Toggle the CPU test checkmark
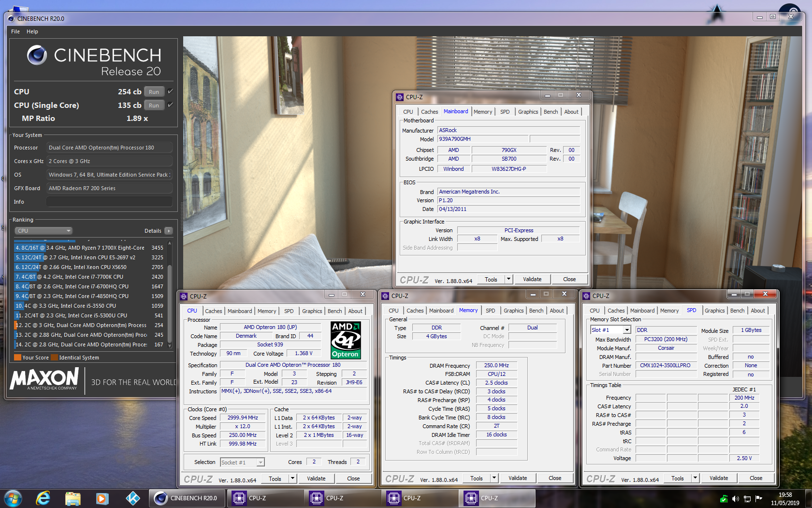812x508 pixels. click(x=170, y=91)
